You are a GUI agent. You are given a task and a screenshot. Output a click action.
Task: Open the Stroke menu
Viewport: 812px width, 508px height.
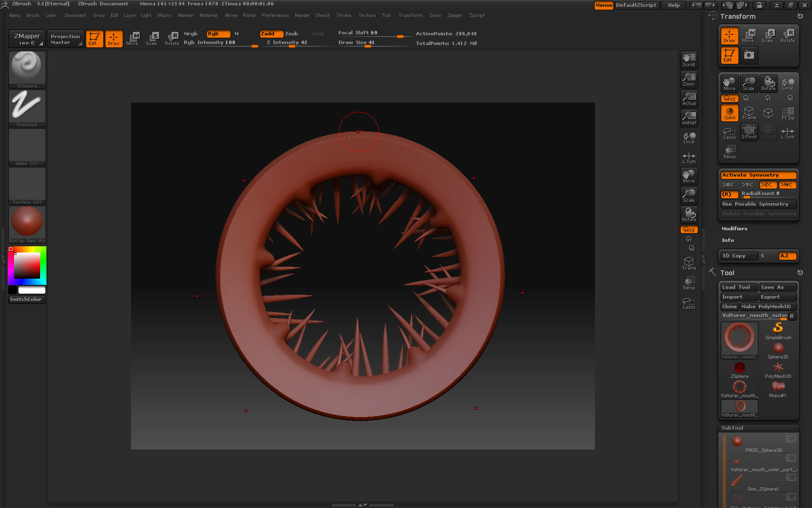point(344,15)
